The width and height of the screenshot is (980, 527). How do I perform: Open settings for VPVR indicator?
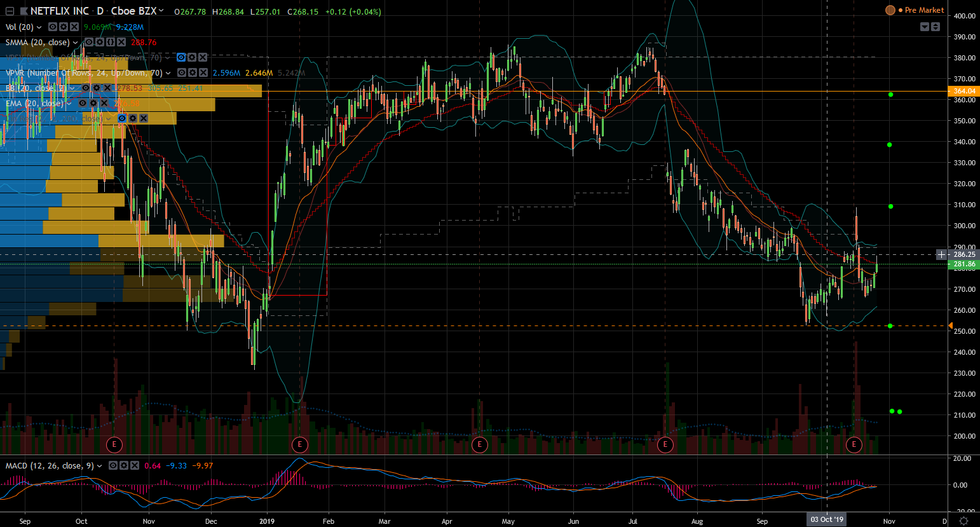pyautogui.click(x=192, y=72)
